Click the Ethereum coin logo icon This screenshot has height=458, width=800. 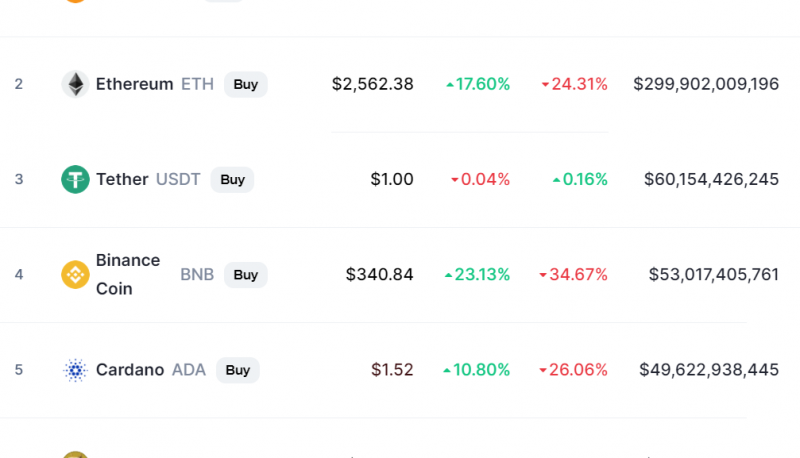click(x=76, y=84)
